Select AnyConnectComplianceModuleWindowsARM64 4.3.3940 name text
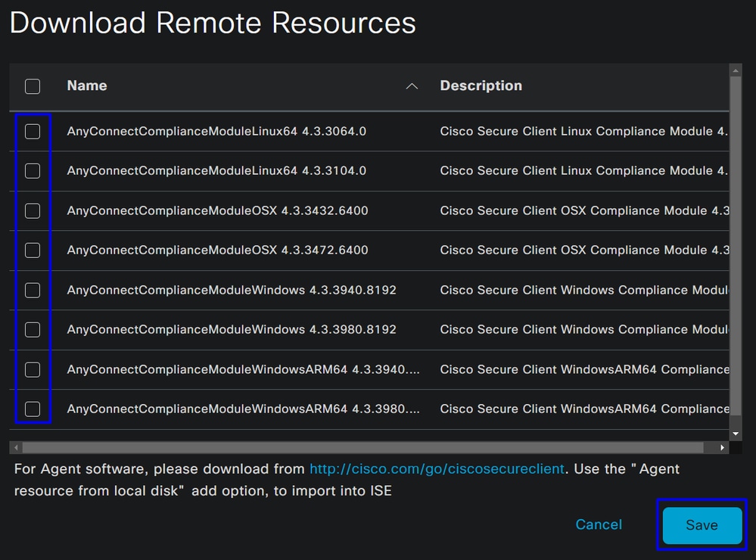Image resolution: width=756 pixels, height=560 pixels. (243, 370)
